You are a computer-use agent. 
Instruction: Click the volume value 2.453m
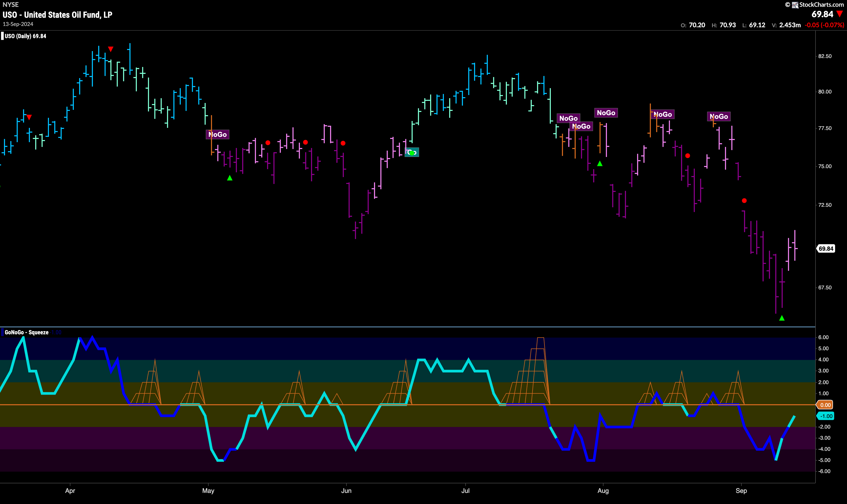(790, 25)
